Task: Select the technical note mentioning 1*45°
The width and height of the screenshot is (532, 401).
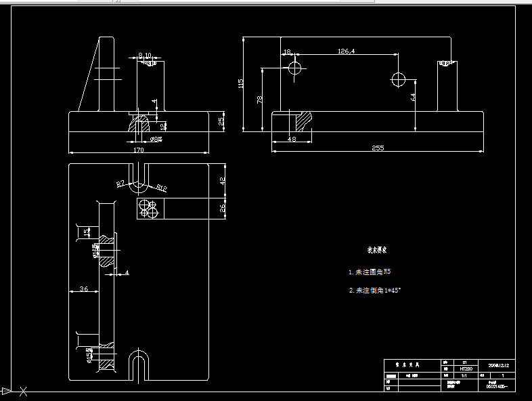Action: (375, 291)
